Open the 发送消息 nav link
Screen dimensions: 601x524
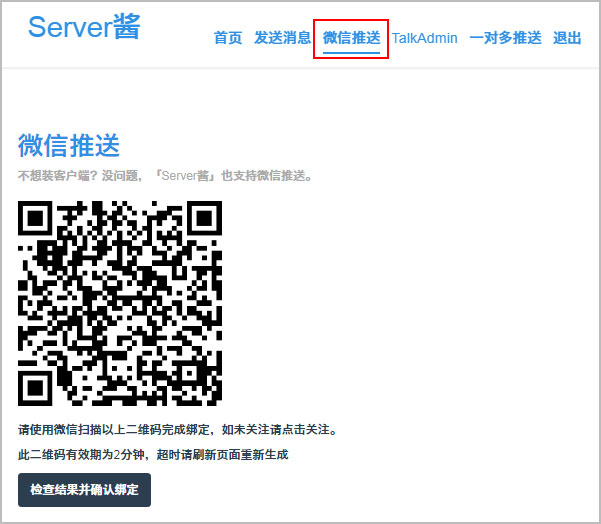(282, 38)
